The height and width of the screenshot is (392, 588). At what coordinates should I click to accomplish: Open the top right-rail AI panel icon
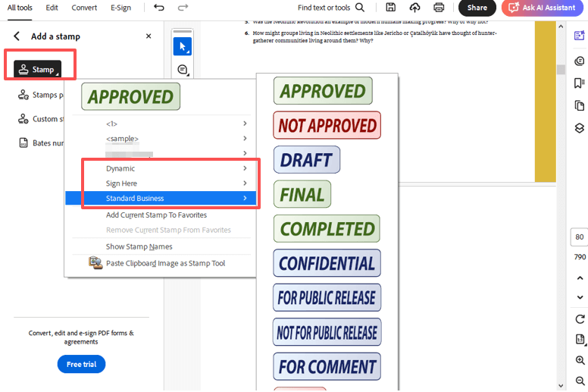point(580,36)
